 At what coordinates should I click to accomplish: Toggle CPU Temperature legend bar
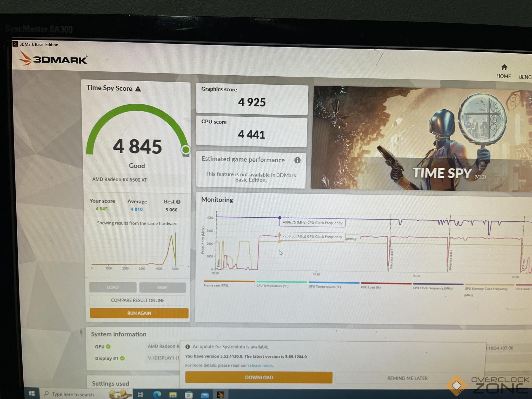tap(282, 282)
